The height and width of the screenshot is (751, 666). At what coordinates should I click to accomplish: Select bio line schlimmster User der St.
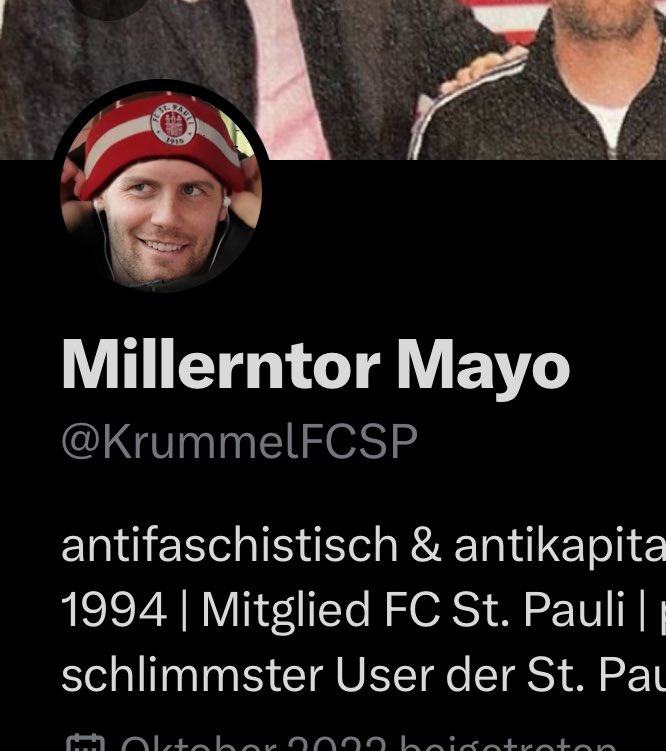(x=363, y=673)
